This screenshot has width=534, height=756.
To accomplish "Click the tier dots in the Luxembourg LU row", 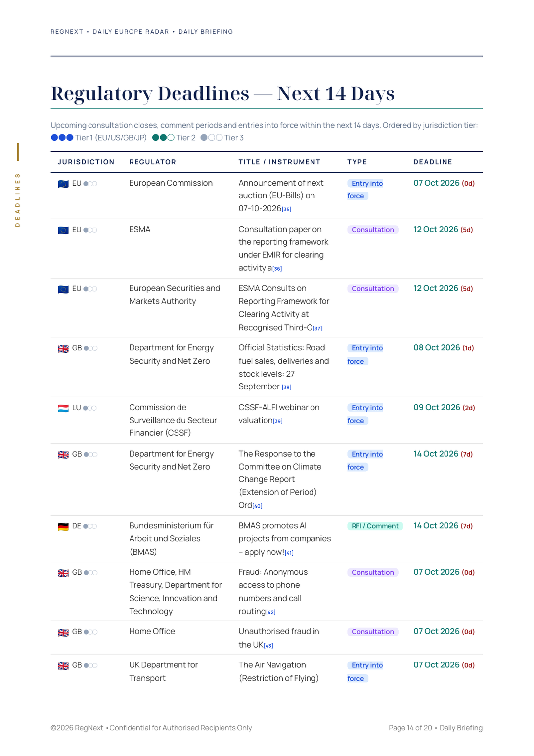I will (x=90, y=408).
